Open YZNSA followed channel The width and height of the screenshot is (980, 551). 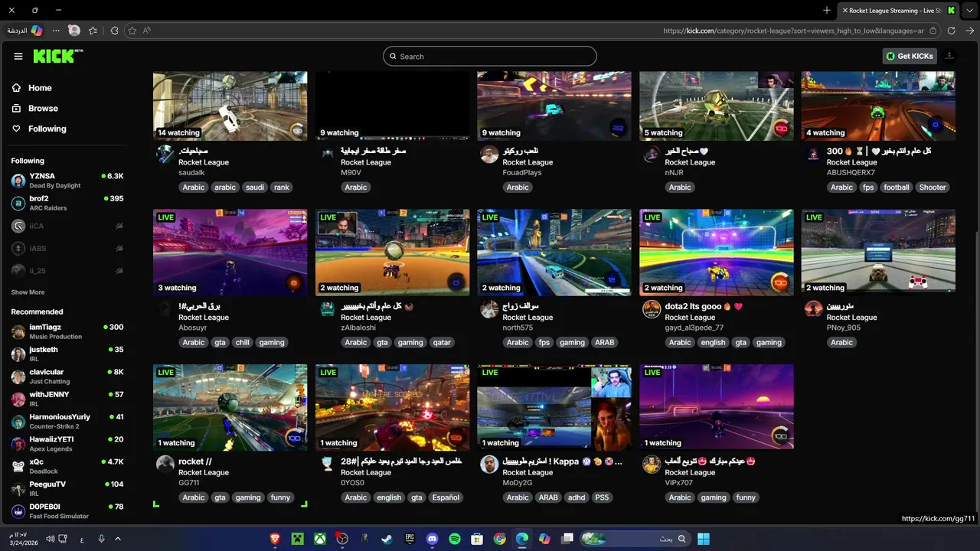point(67,181)
